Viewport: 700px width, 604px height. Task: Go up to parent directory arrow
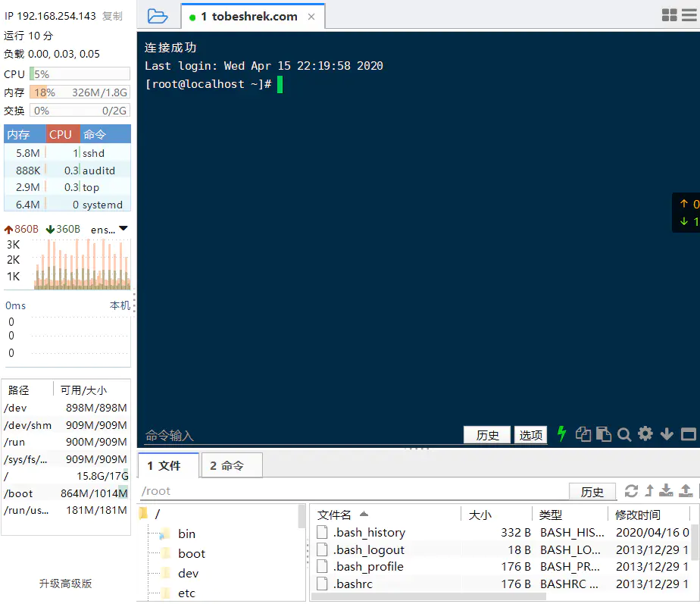point(649,491)
